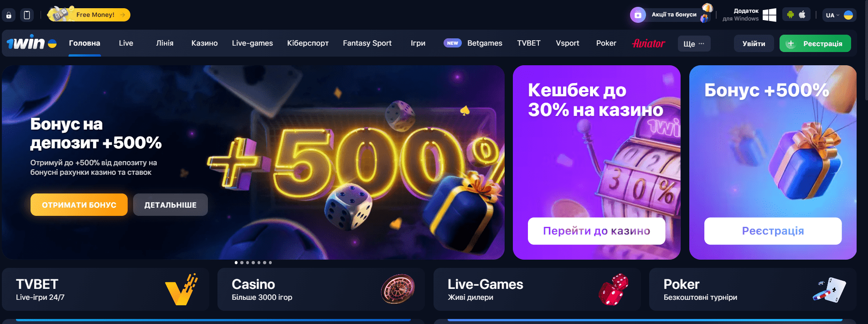Click the Увійти login button
Viewport: 868px width, 324px height.
pos(754,43)
